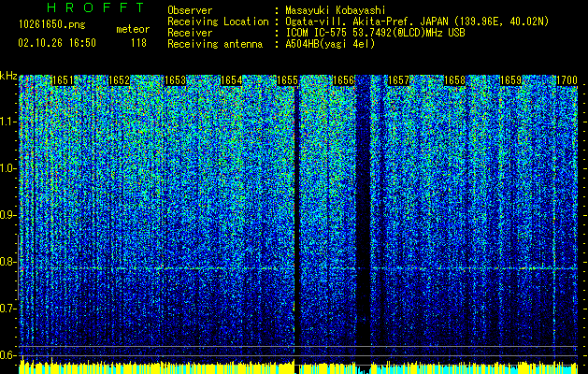Click the 1657 time marker
Viewport: 588px width, 374px height.
398,80
